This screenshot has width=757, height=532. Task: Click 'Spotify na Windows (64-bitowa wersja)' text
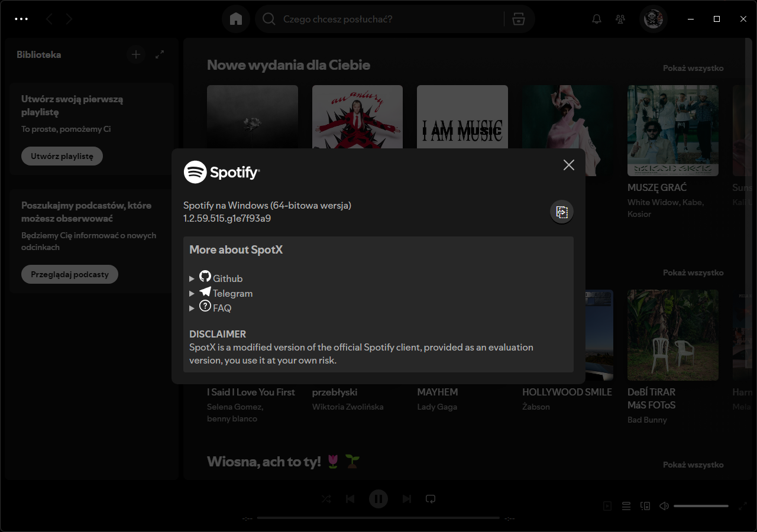(x=267, y=205)
